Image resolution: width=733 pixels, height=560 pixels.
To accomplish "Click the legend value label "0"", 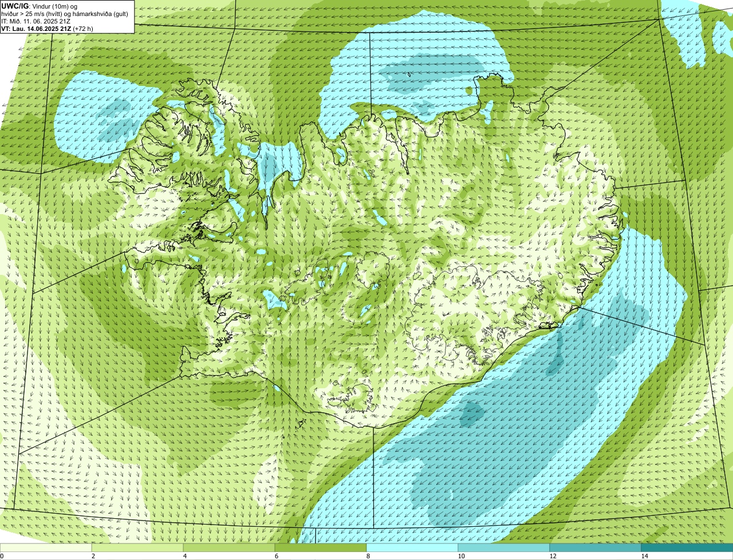I will 2,556.
